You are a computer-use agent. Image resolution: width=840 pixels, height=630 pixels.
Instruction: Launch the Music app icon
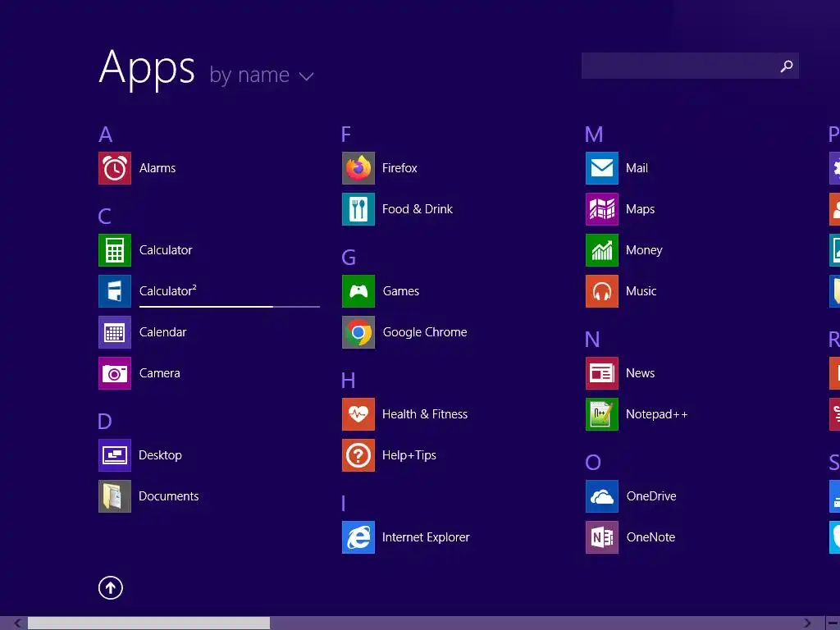pyautogui.click(x=602, y=291)
